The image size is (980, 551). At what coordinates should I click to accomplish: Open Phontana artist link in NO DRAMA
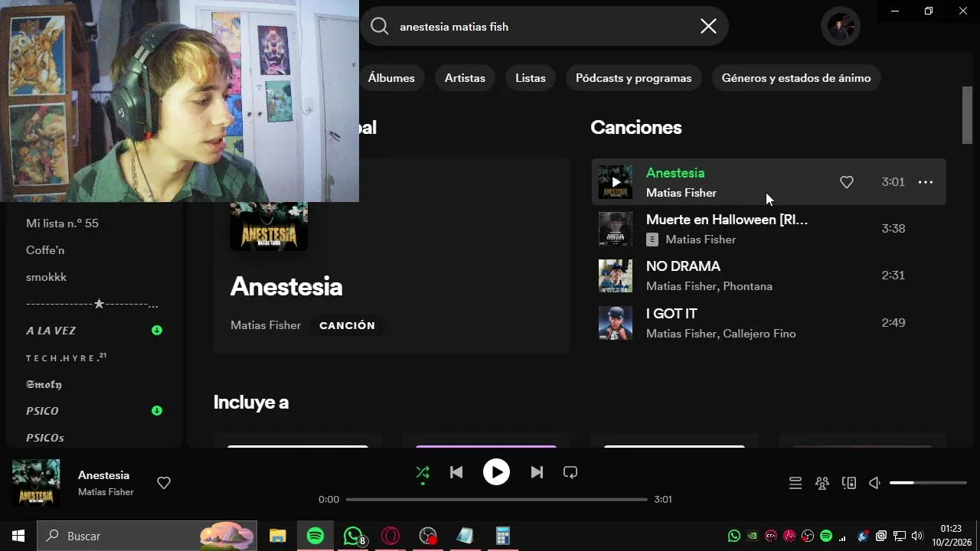point(748,286)
